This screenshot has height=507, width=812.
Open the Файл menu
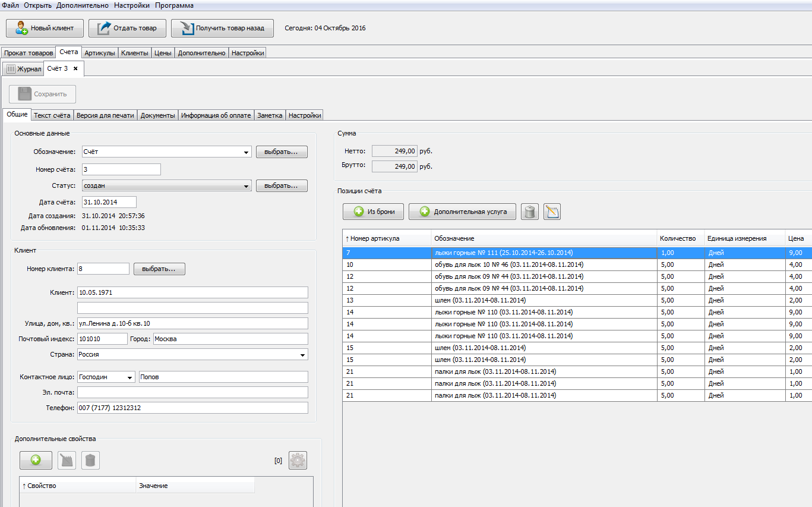tap(11, 5)
